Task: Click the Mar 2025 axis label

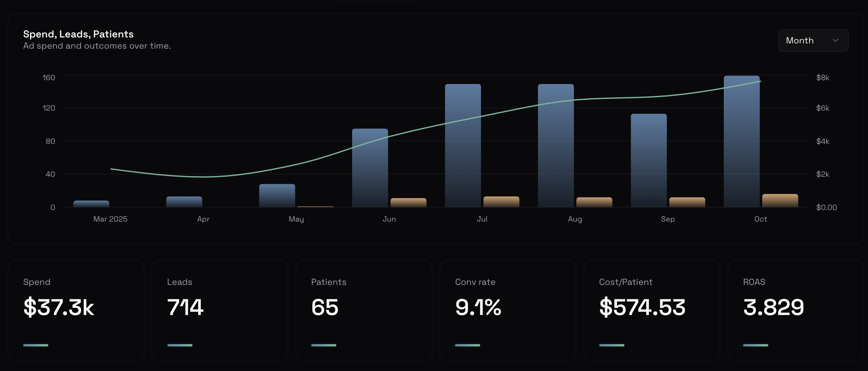Action: click(110, 219)
